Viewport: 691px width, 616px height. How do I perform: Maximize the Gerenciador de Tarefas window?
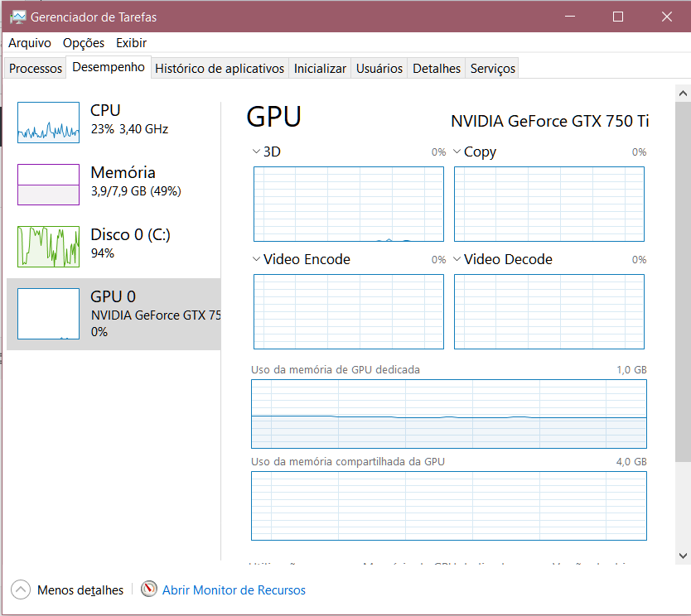tap(618, 17)
